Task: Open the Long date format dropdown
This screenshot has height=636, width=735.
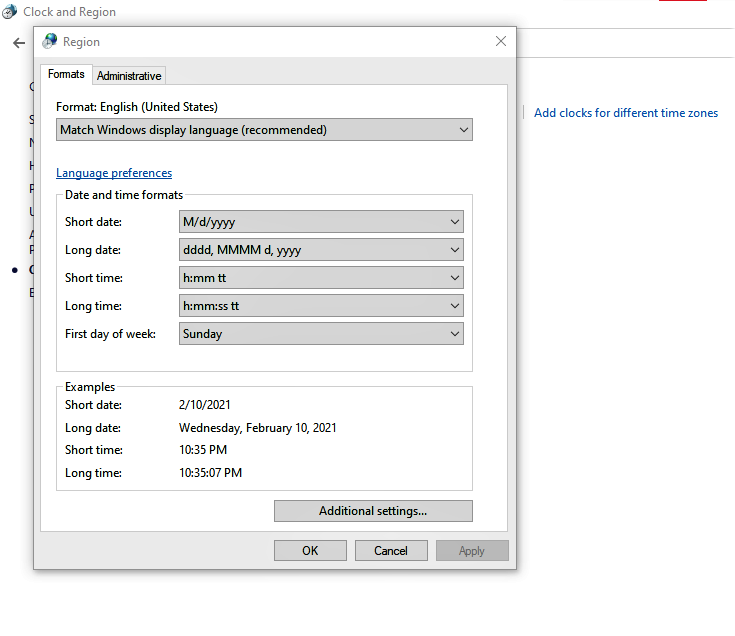Action: (321, 250)
